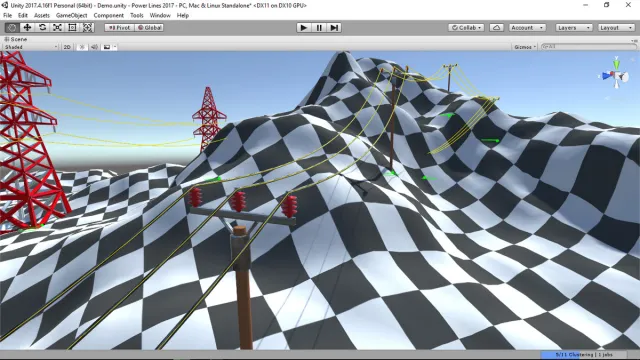This screenshot has width=640, height=360.
Task: Open scene effects dropdown arrow
Action: coord(115,47)
